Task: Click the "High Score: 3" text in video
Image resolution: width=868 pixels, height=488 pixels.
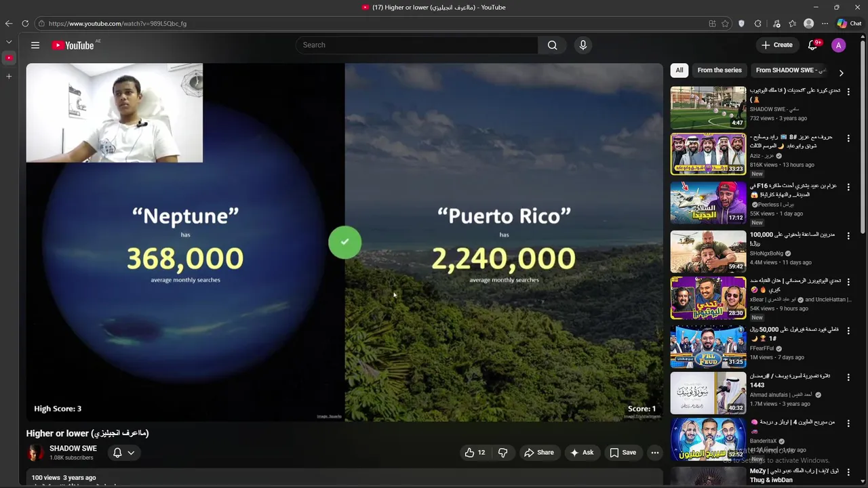Action: [58, 409]
